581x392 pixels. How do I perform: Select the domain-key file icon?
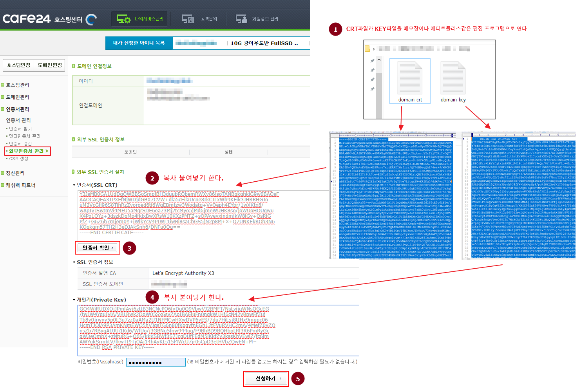click(x=453, y=81)
